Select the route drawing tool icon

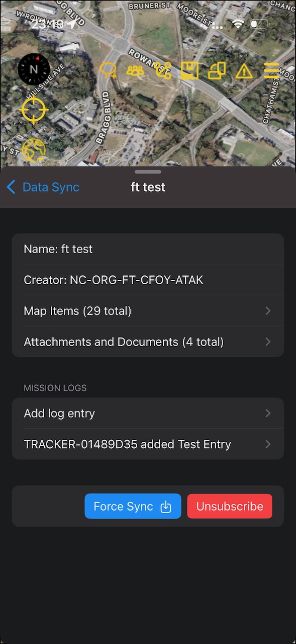pyautogui.click(x=163, y=70)
